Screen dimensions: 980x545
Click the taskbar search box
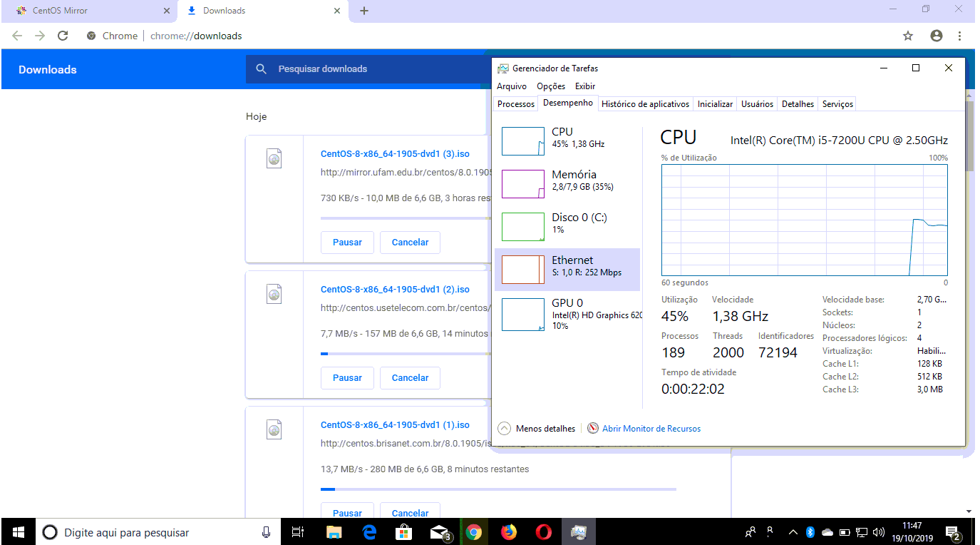coord(158,532)
